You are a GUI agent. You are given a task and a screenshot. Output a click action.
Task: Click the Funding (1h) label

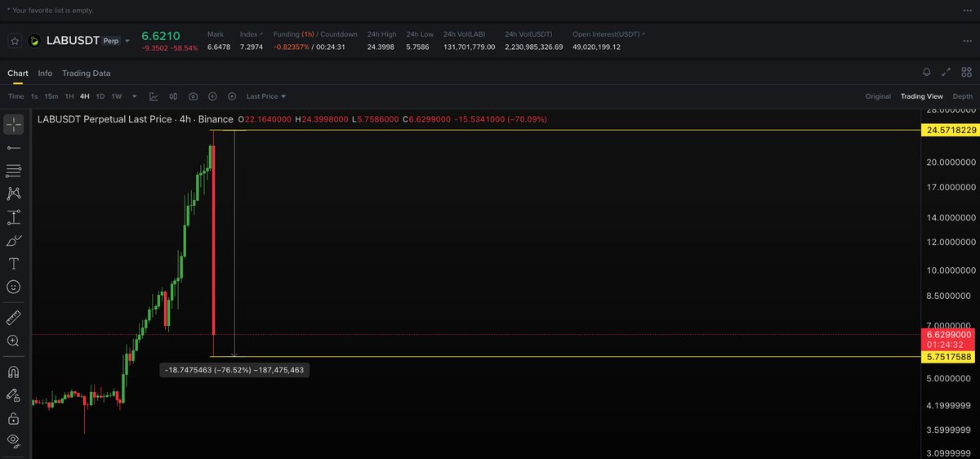[x=295, y=34]
